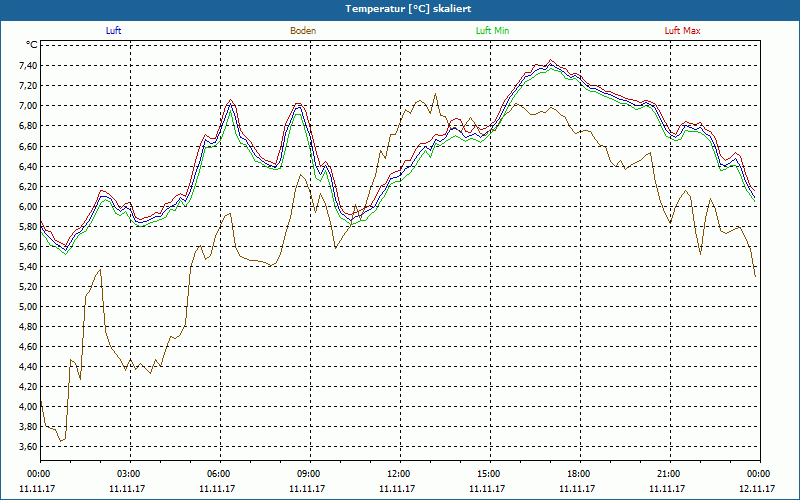Click the 4,60 value on the y-axis

point(29,347)
